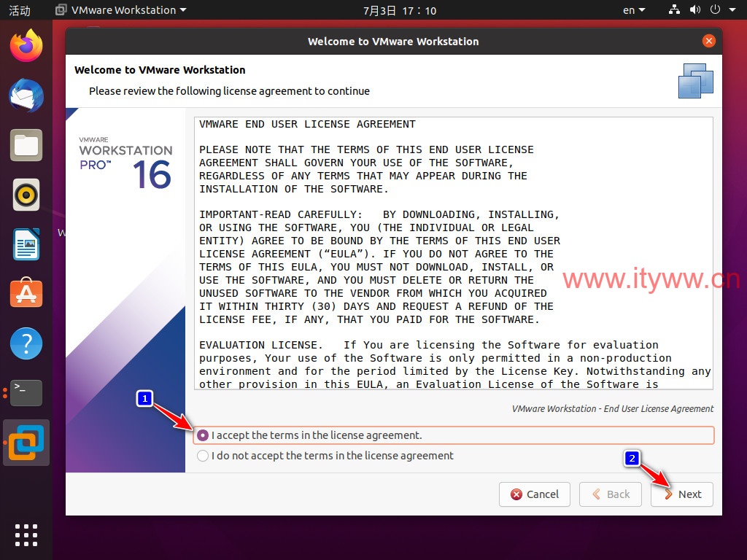The width and height of the screenshot is (747, 560).
Task: Open Firefox from the dock
Action: click(26, 45)
